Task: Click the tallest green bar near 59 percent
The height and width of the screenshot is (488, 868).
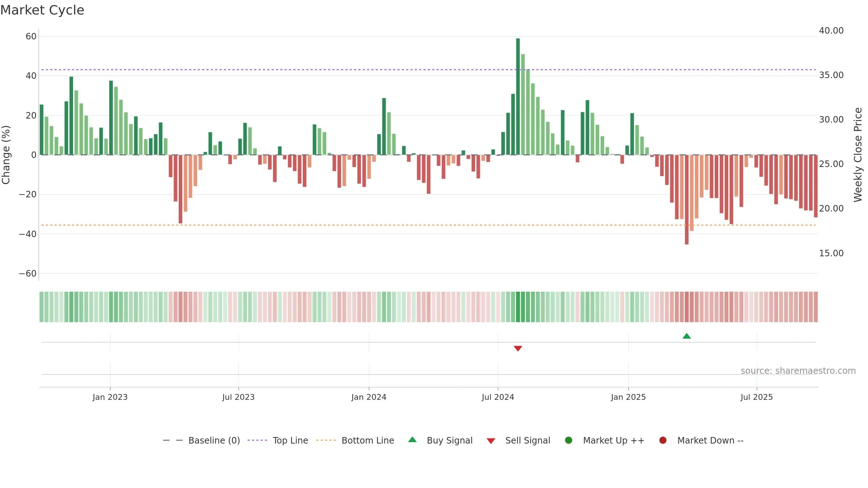Action: coord(518,97)
